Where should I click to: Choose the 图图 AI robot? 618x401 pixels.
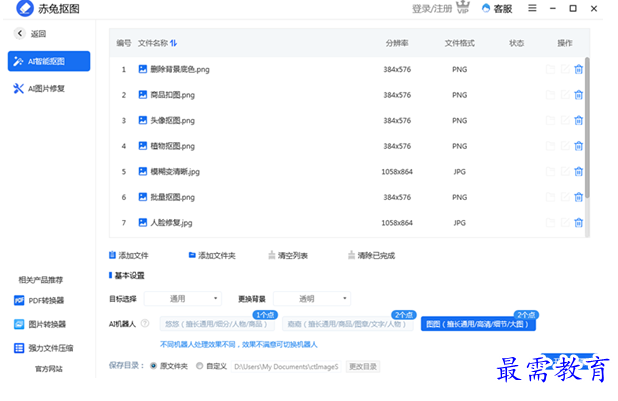478,324
